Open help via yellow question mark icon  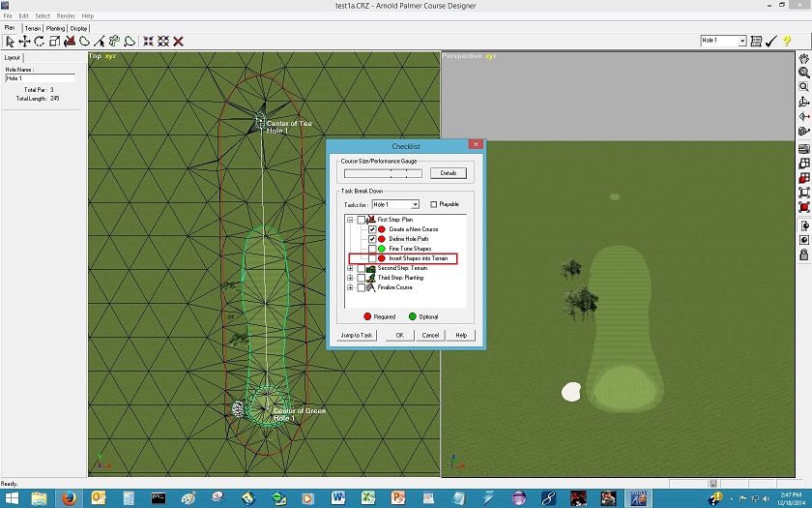click(787, 41)
